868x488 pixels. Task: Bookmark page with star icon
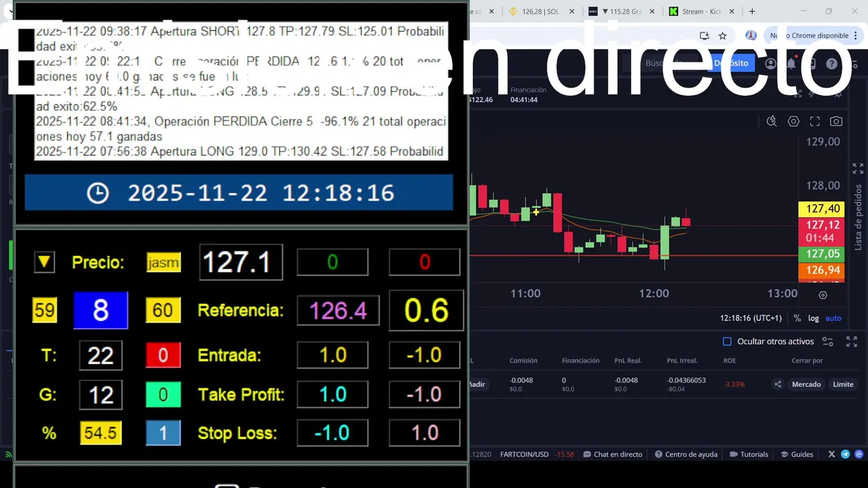[x=723, y=35]
